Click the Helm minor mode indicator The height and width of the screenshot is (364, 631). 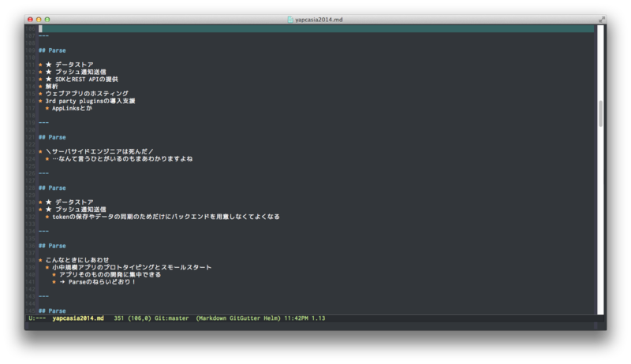[272, 318]
